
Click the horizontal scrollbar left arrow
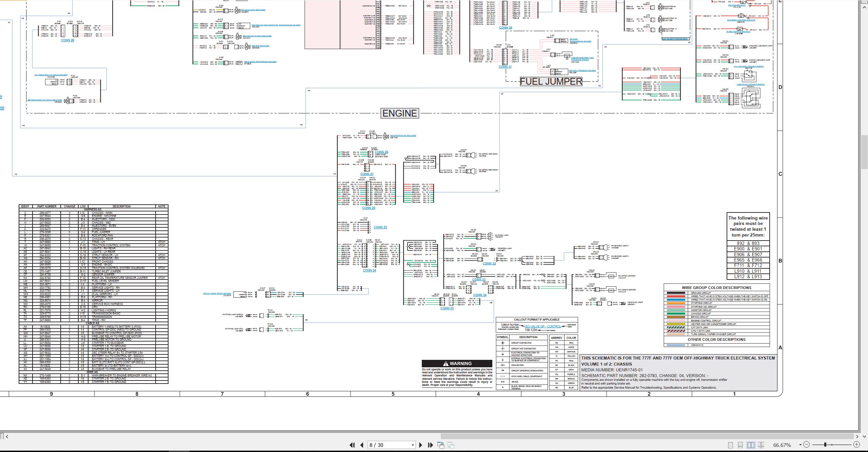(x=7, y=436)
